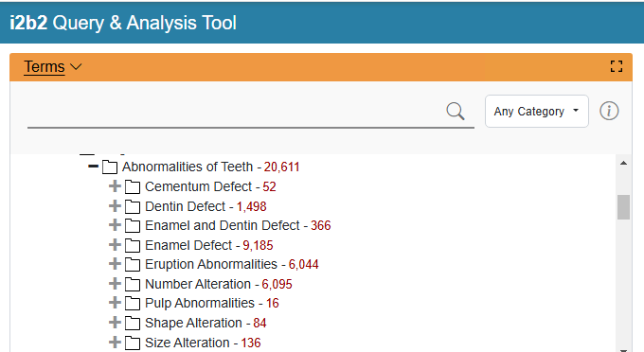Click the Cementum Defect folder icon

tap(133, 187)
